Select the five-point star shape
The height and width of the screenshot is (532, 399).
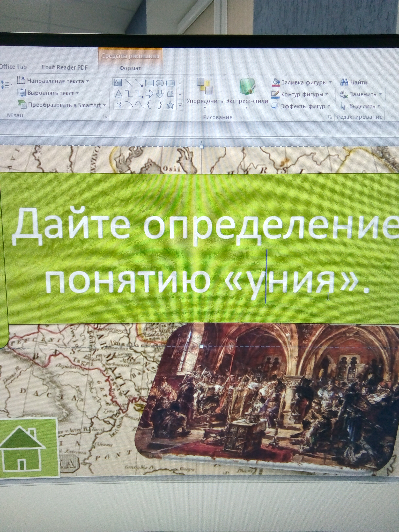(x=170, y=105)
